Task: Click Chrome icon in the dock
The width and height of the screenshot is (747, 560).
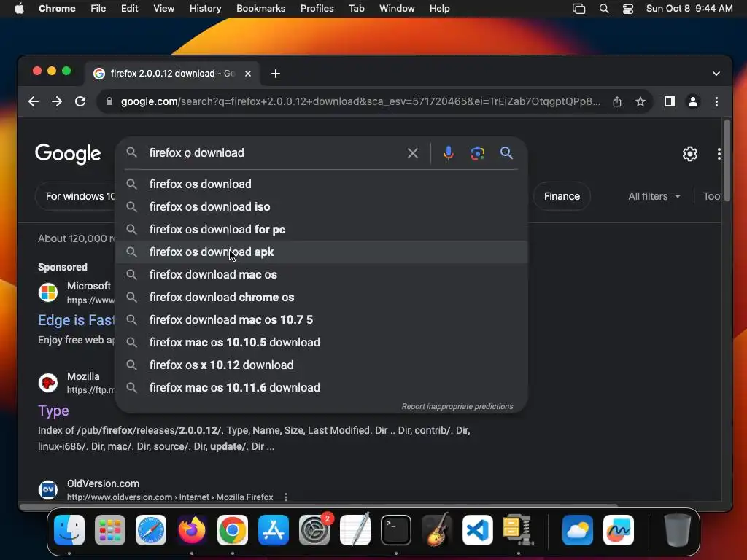Action: click(x=233, y=530)
